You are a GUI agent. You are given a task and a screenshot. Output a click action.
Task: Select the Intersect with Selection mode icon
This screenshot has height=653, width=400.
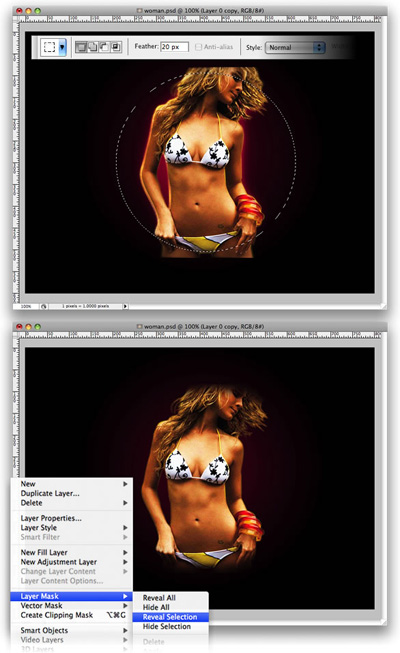click(x=115, y=47)
